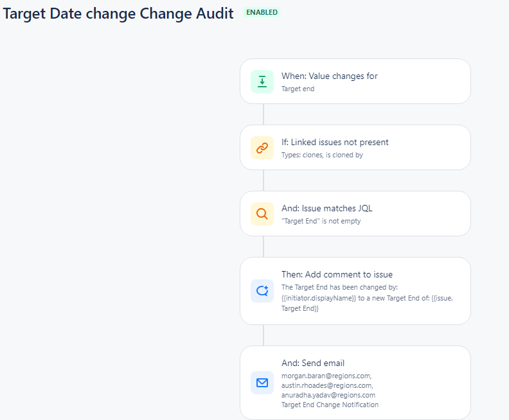Click the comment body with initiator.displayName
This screenshot has width=509, height=420.
367,298
